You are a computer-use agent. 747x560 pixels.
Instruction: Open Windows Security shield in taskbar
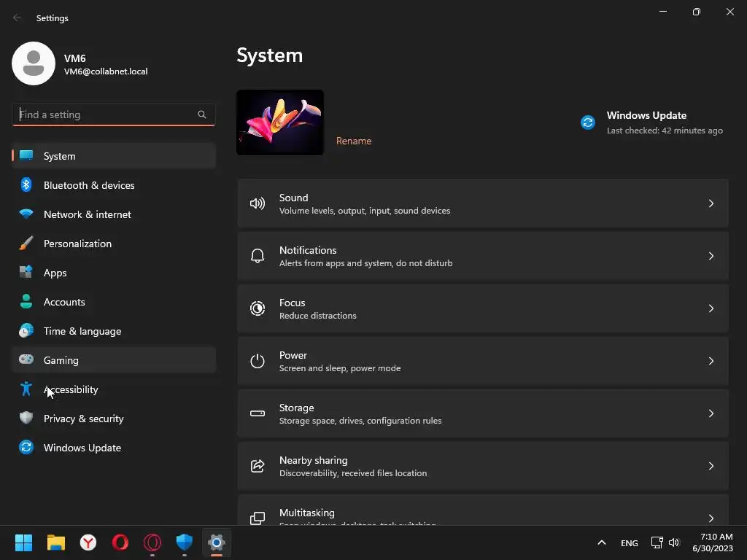click(x=185, y=542)
